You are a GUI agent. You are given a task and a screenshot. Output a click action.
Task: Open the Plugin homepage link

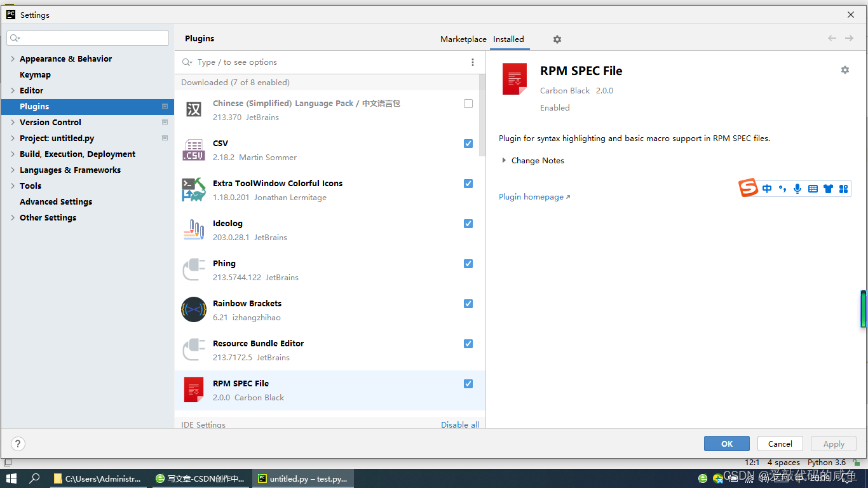point(534,197)
